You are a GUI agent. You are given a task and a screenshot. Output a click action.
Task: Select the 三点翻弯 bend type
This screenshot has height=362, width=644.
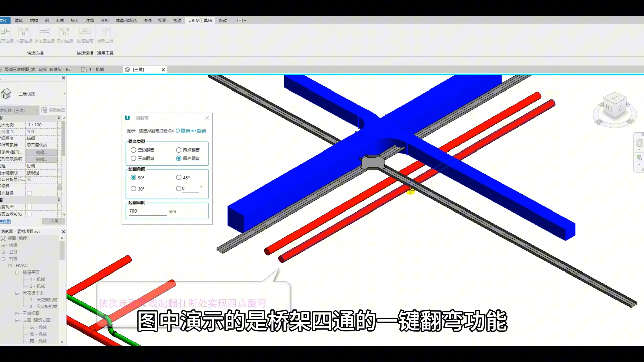tap(133, 158)
